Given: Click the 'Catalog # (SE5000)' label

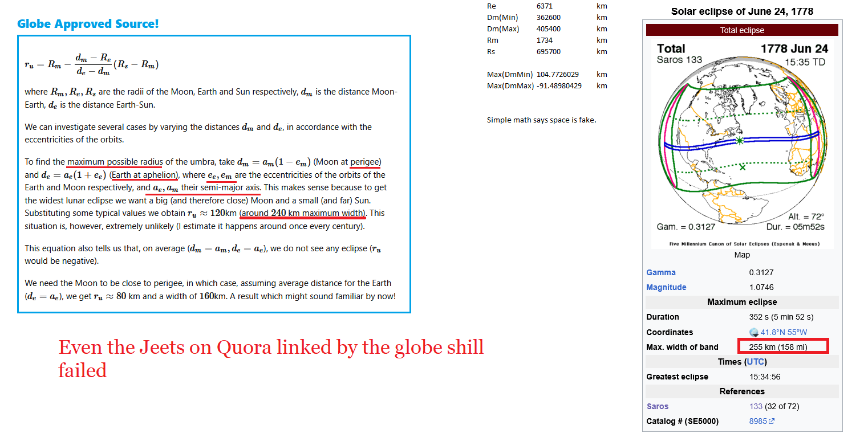Looking at the screenshot, I should pyautogui.click(x=682, y=422).
